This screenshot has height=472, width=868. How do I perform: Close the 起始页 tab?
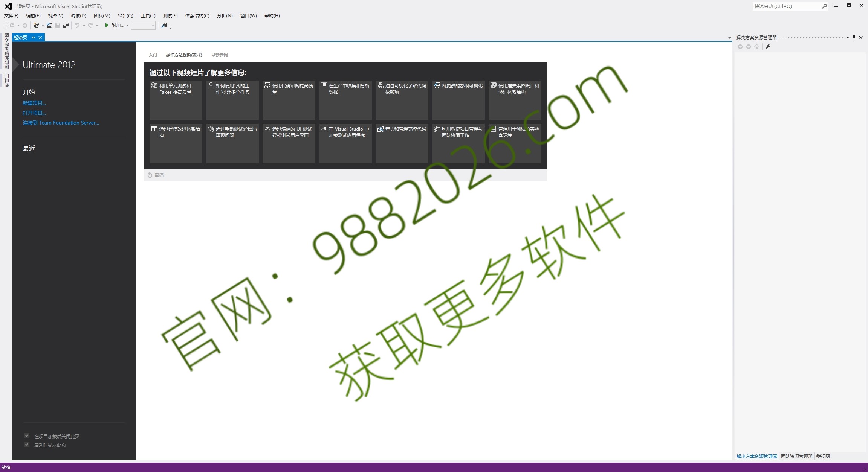point(40,37)
